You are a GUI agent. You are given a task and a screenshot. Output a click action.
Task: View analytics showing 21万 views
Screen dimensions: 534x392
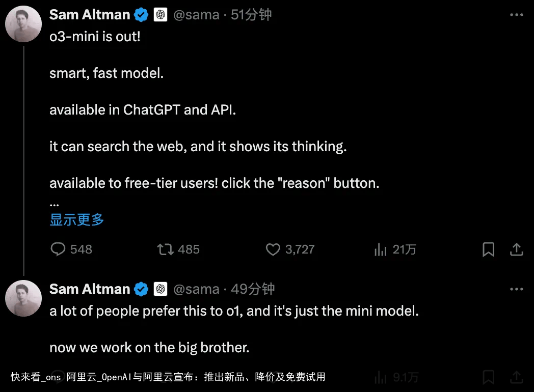(381, 249)
